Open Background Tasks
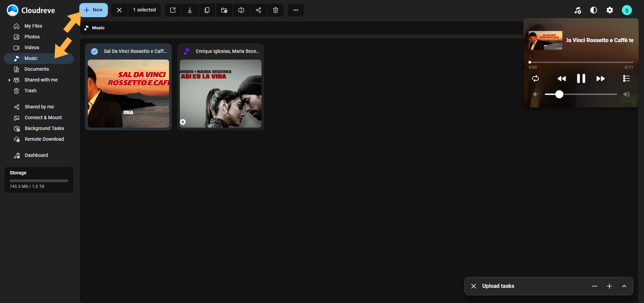 39,128
